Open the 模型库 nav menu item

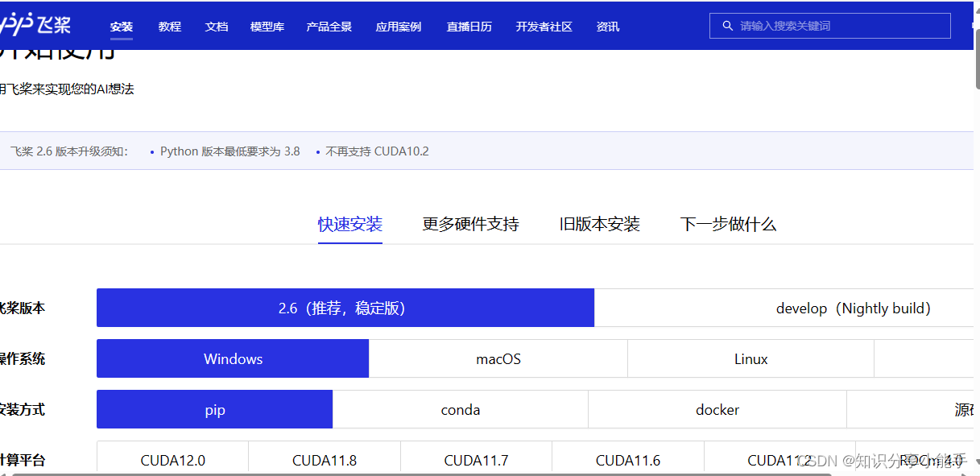pos(267,27)
